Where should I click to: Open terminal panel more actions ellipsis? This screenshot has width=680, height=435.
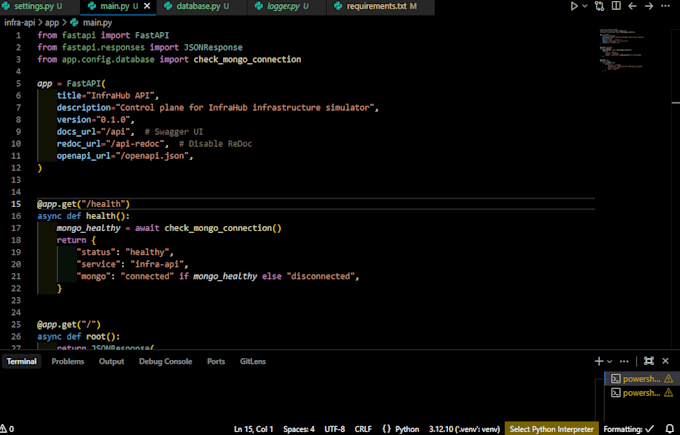tap(624, 361)
